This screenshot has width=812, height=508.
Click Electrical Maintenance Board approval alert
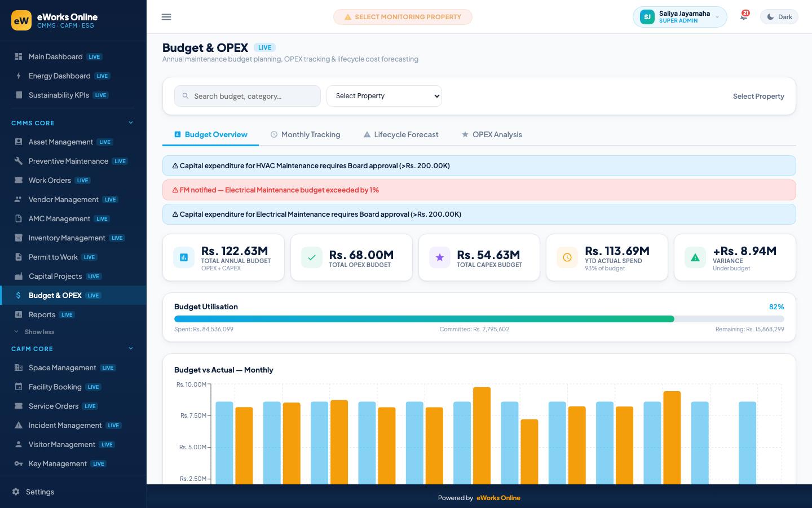479,214
